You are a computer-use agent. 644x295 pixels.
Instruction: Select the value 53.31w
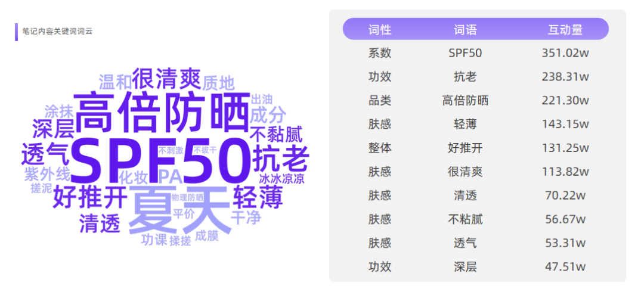(x=565, y=243)
